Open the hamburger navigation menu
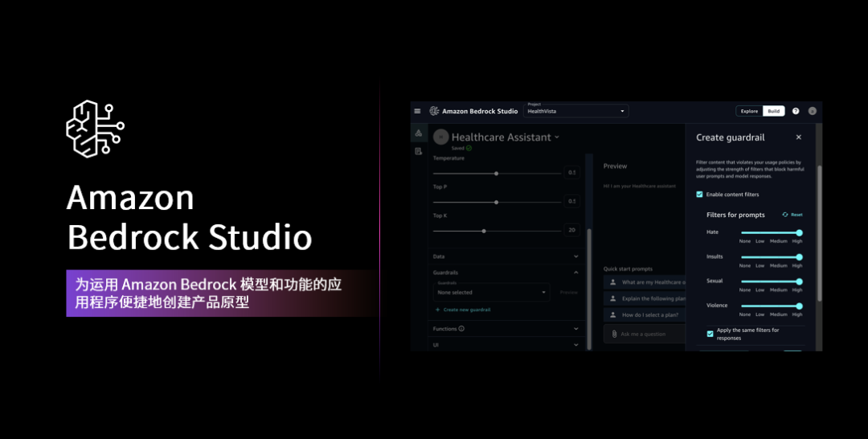The width and height of the screenshot is (868, 439). (x=417, y=111)
